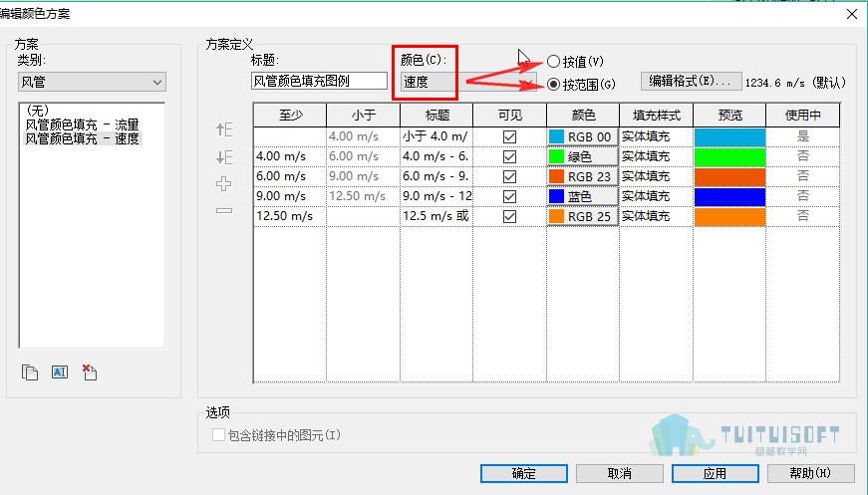This screenshot has height=495, width=868.
Task: Remove value minus icon
Action: 223,211
